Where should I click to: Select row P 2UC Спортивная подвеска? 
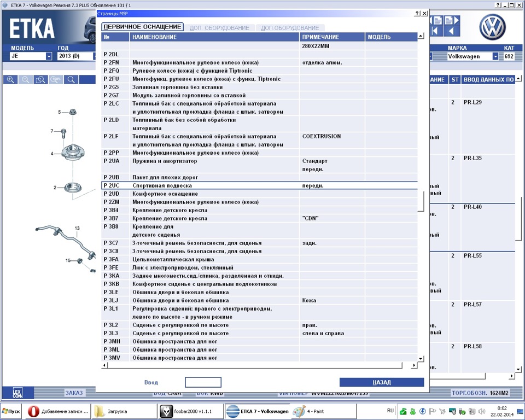[259, 185]
